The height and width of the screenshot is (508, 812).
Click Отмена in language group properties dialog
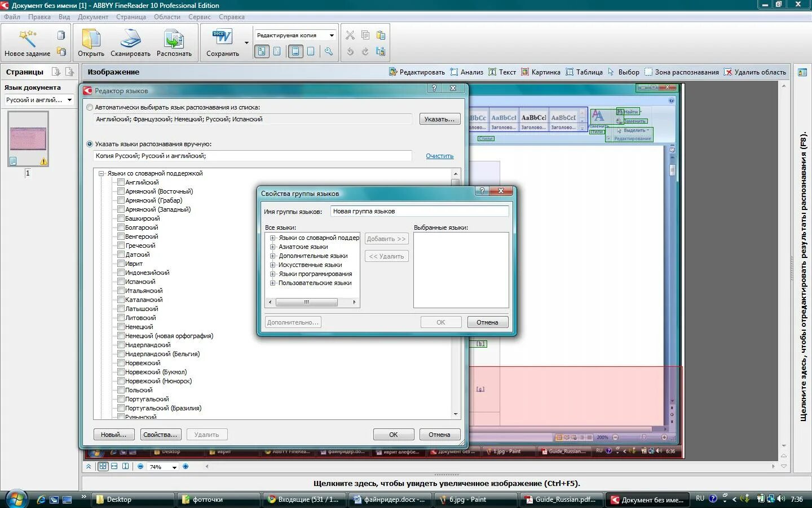point(488,322)
